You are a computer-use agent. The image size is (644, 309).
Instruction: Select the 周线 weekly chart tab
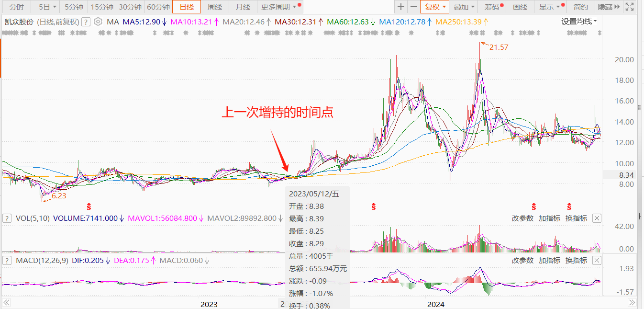215,7
